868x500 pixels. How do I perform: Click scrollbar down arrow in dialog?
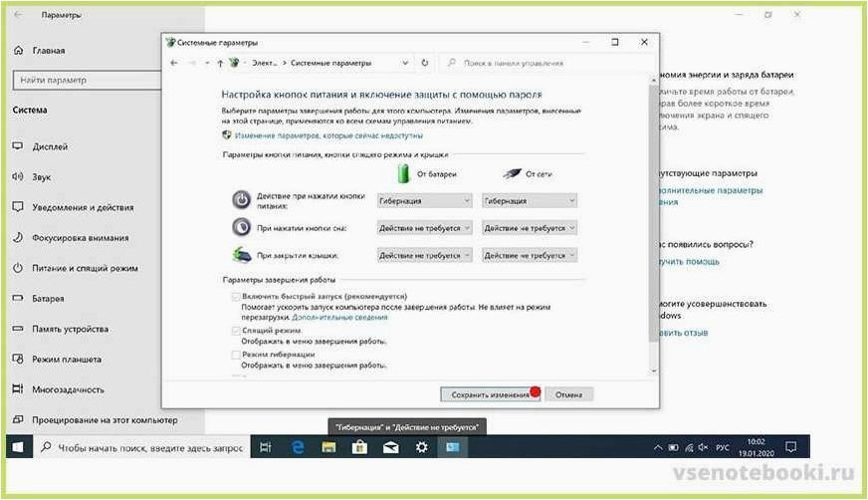click(x=654, y=371)
